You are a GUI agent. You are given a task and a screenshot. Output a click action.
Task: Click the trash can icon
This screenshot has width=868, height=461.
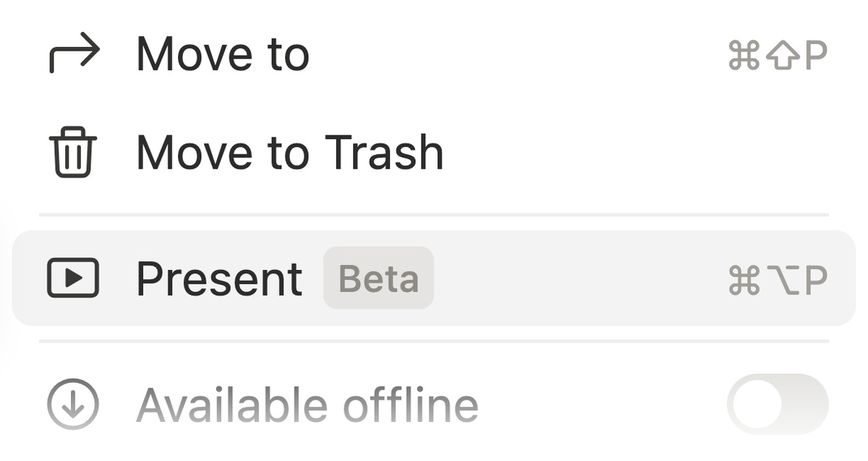coord(72,153)
